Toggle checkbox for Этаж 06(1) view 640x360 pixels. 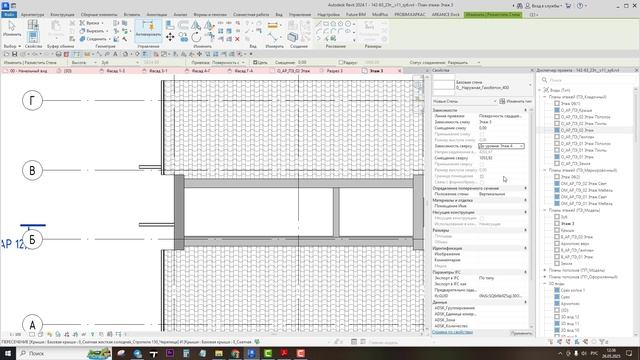pyautogui.click(x=557, y=104)
